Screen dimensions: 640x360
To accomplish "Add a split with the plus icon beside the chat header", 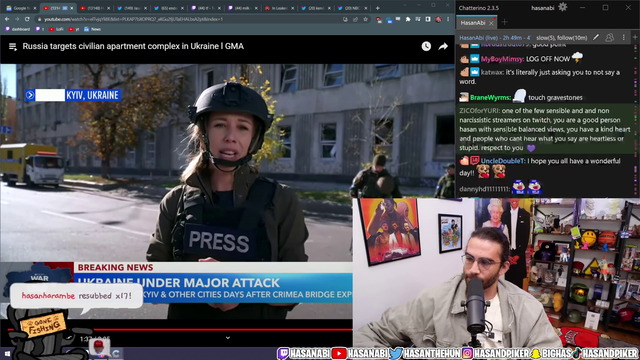I will click(x=635, y=38).
